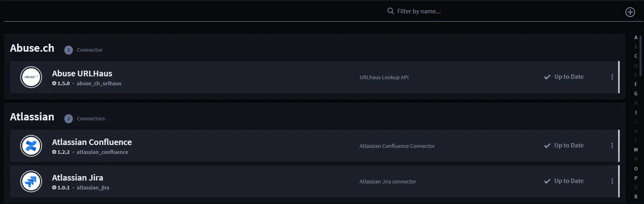Click the abuse_ch_urlhaus identifier text
This screenshot has width=644, height=204.
point(99,84)
